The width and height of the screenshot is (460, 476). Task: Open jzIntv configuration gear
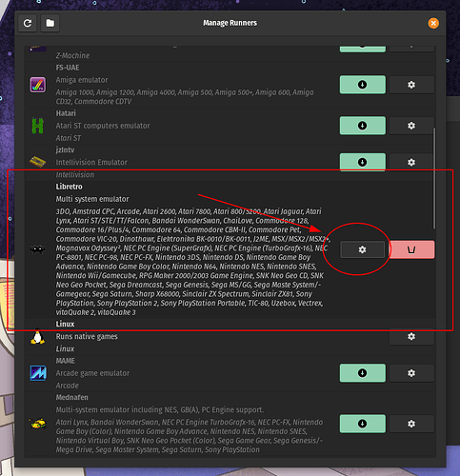tap(411, 162)
